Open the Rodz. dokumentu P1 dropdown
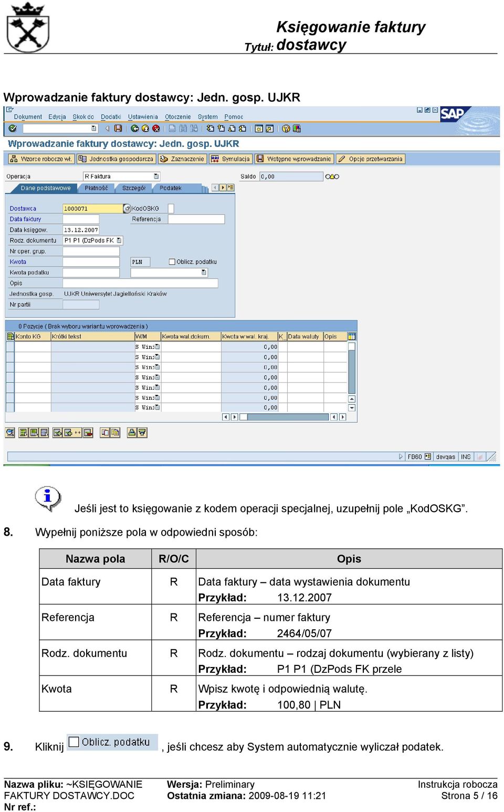 [x=119, y=240]
